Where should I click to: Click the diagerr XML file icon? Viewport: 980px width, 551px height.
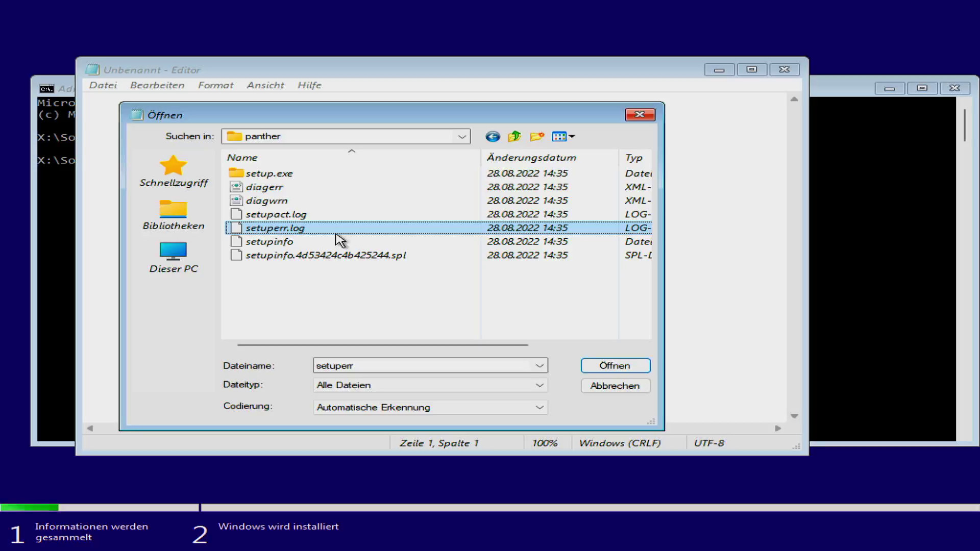coord(236,187)
